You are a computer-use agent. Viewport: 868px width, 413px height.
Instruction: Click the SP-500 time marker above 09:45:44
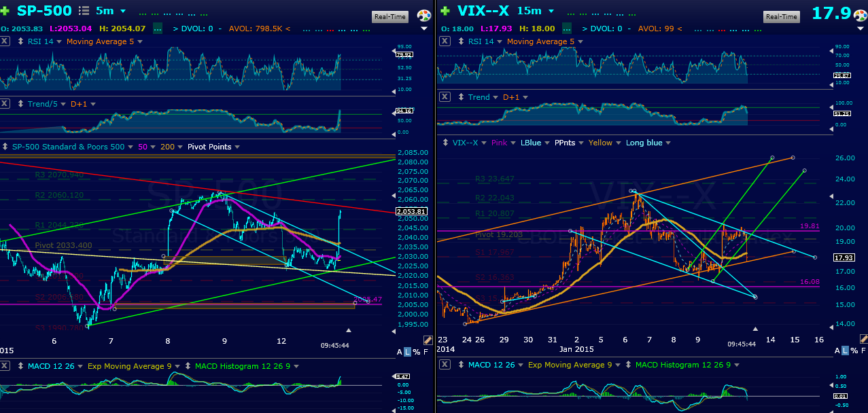click(x=349, y=330)
